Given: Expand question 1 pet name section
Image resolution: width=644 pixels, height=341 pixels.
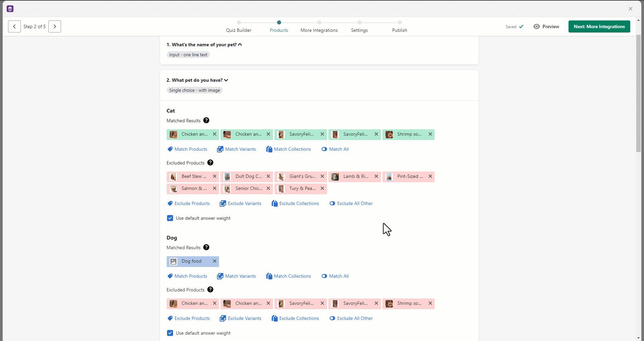Looking at the screenshot, I should click(240, 45).
